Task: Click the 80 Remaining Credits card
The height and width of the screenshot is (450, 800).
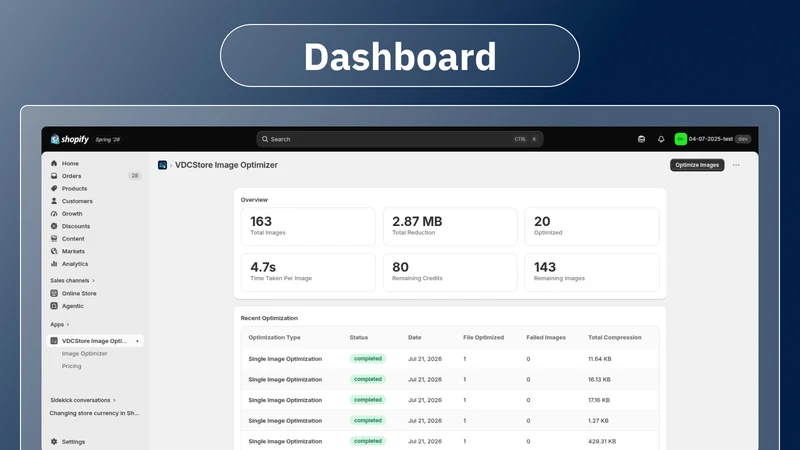Action: (x=450, y=272)
